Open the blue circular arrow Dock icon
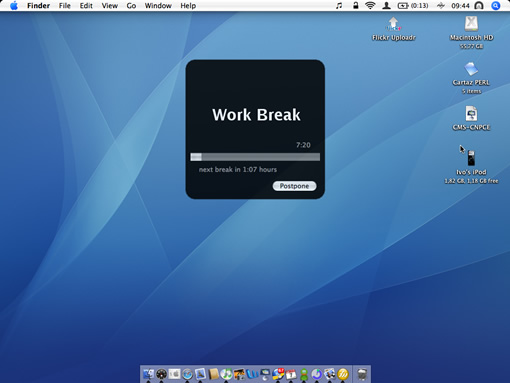This screenshot has width=510, height=383. pyautogui.click(x=317, y=374)
